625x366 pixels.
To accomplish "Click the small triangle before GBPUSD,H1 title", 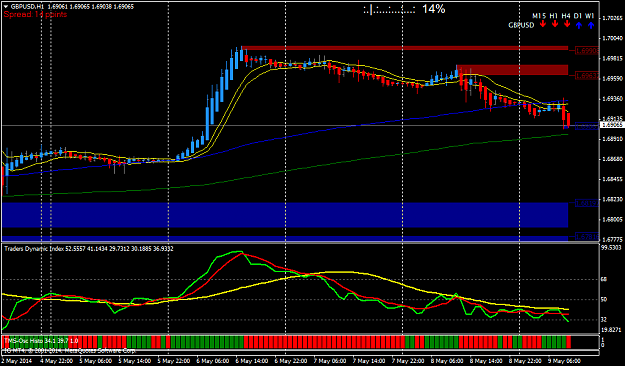I will point(6,6).
